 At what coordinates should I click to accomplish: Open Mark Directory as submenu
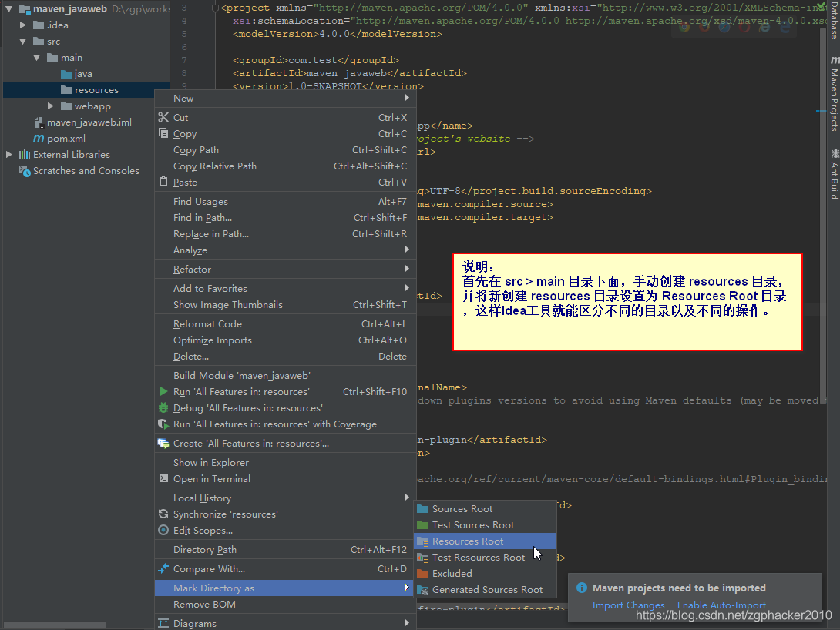(x=286, y=588)
